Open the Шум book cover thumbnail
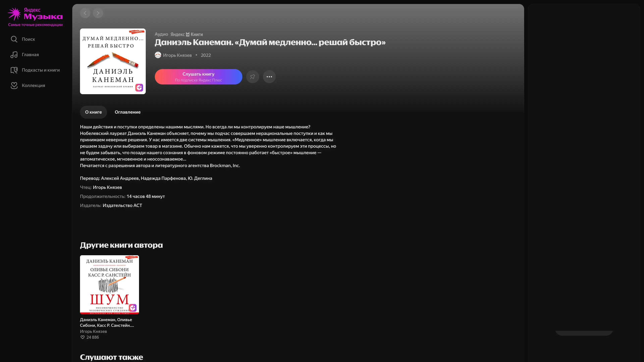Screen dimensions: 644x362 click(109, 285)
